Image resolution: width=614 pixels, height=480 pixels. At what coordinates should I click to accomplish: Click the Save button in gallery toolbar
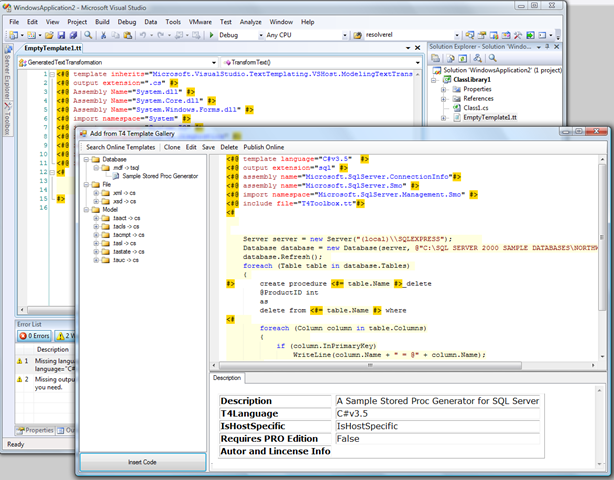point(208,147)
